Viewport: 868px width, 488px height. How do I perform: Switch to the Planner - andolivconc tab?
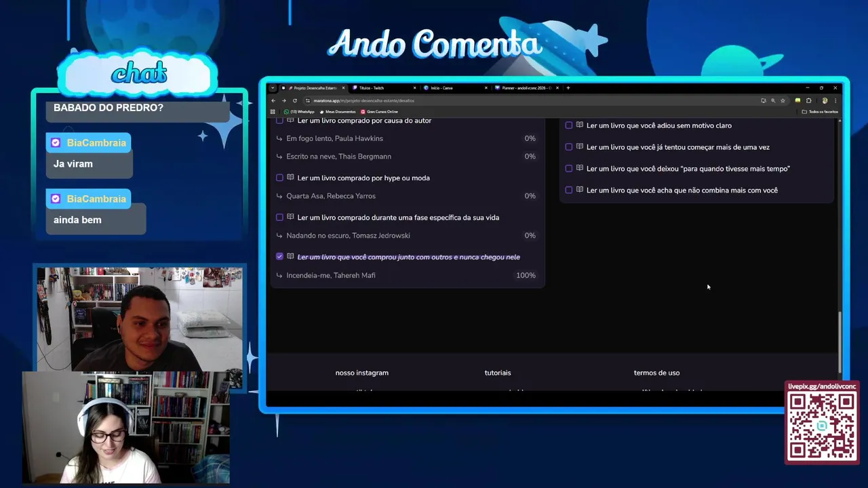pyautogui.click(x=526, y=87)
